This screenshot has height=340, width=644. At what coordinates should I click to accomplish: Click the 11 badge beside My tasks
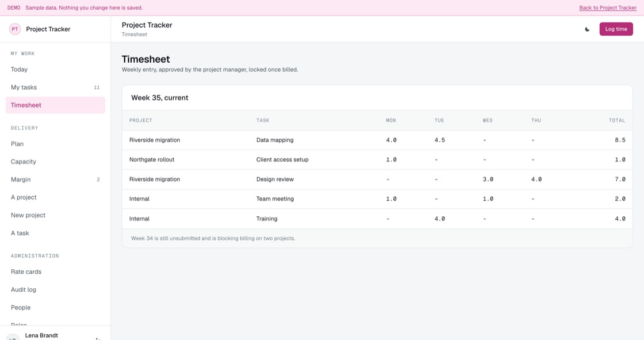97,87
